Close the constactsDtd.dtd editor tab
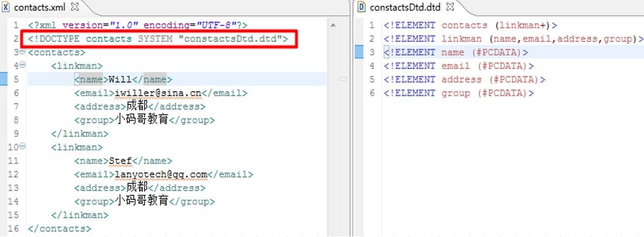 tap(451, 7)
